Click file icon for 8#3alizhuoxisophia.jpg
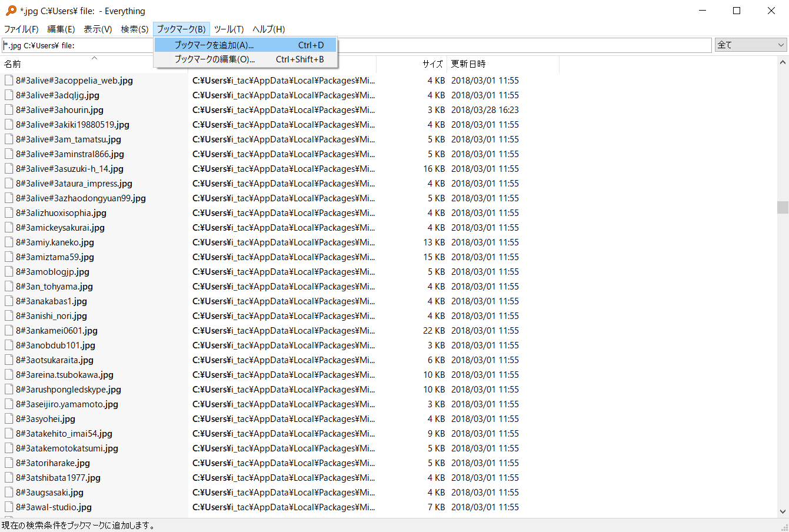This screenshot has width=789, height=532. pos(9,213)
